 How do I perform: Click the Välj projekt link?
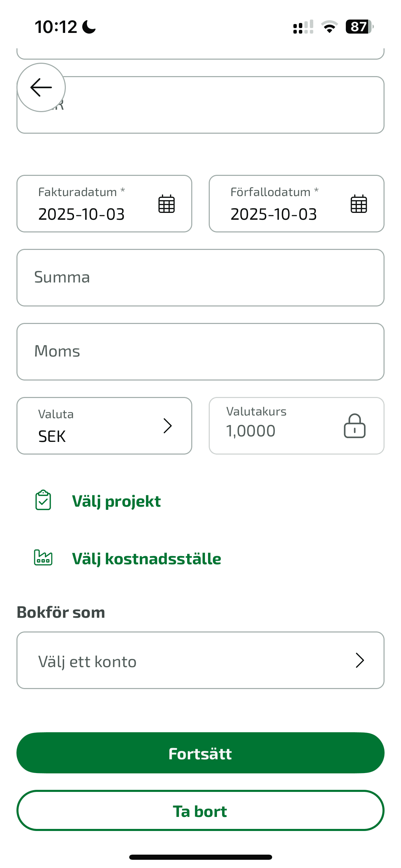coord(117,501)
